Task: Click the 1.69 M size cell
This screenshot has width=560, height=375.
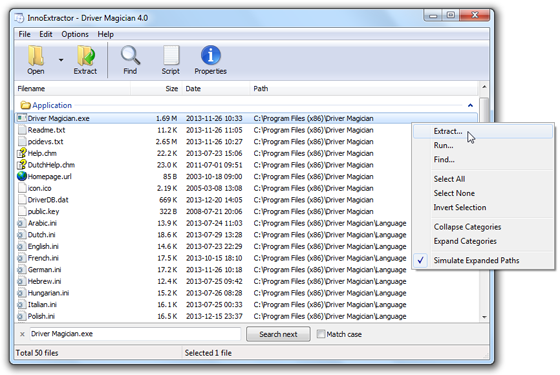Action: pos(166,118)
